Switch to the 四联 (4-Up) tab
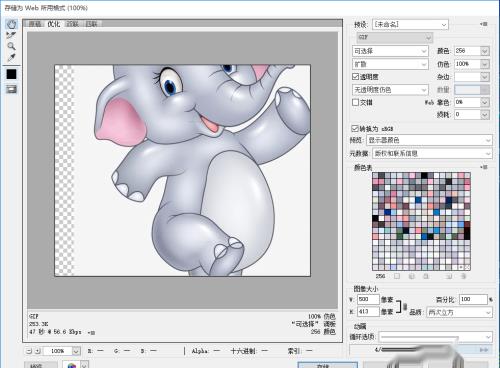Viewport: 500px width, 368px height. pyautogui.click(x=91, y=24)
